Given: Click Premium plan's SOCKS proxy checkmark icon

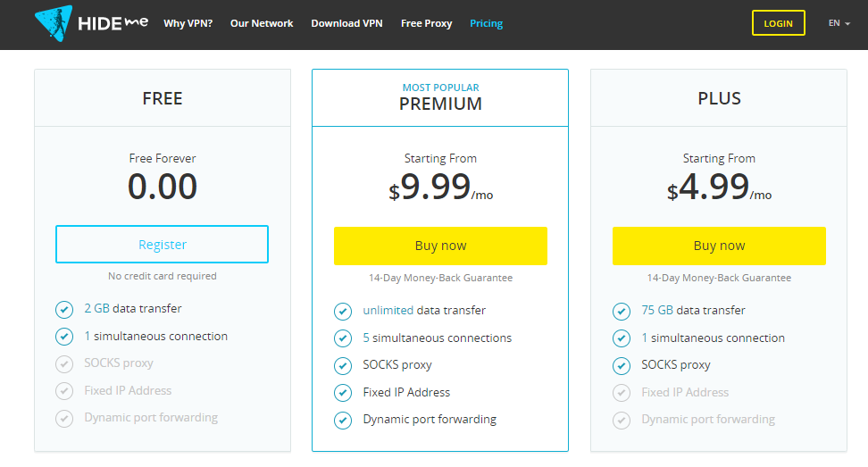Looking at the screenshot, I should 343,365.
